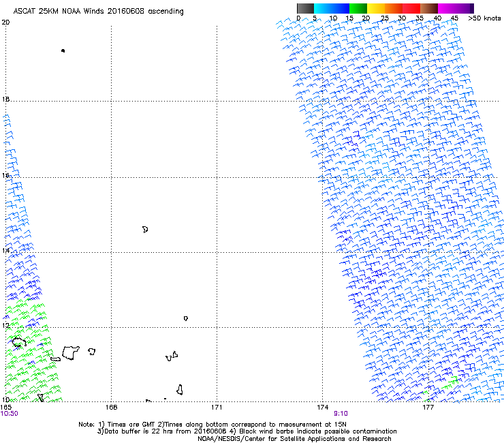
Task: Click the 'Times are GMT' note line
Action: (212, 425)
